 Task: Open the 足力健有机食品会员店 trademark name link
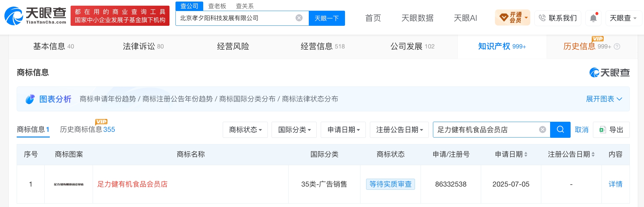coord(132,184)
